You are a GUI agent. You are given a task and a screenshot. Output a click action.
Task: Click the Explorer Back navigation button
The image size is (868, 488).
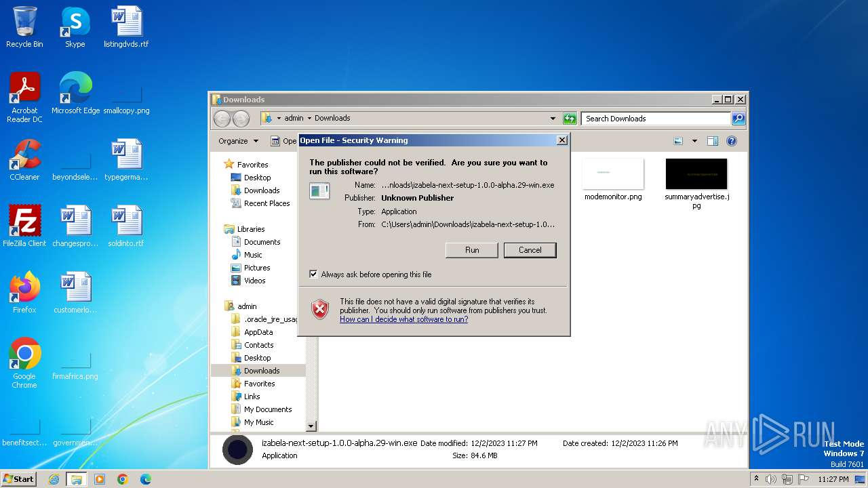tap(222, 119)
